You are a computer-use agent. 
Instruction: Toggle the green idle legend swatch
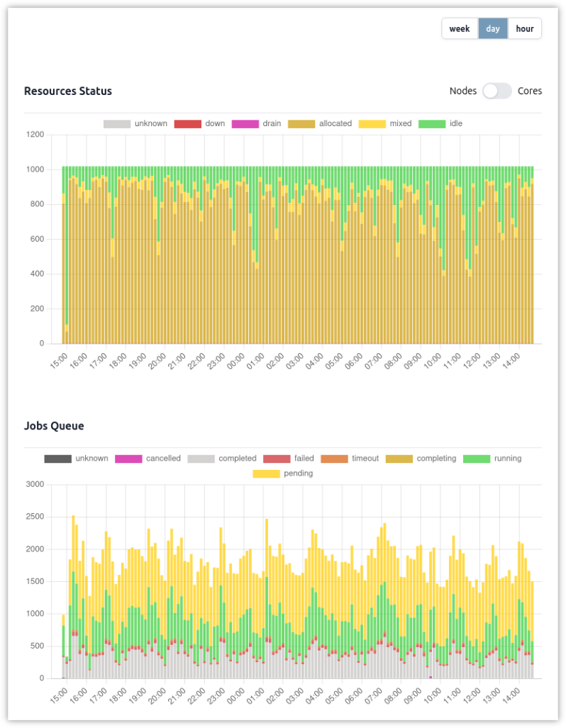tap(432, 124)
